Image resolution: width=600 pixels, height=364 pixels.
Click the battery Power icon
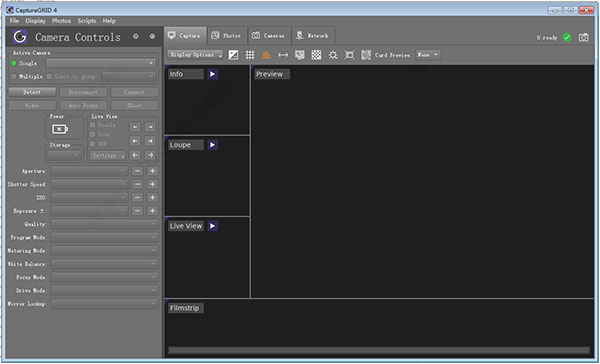point(60,129)
